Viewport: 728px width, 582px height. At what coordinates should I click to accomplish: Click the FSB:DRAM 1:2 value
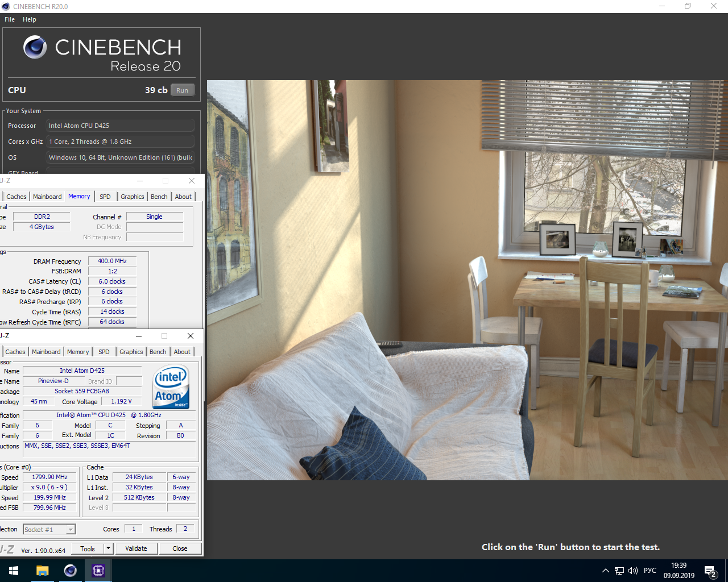tap(112, 271)
